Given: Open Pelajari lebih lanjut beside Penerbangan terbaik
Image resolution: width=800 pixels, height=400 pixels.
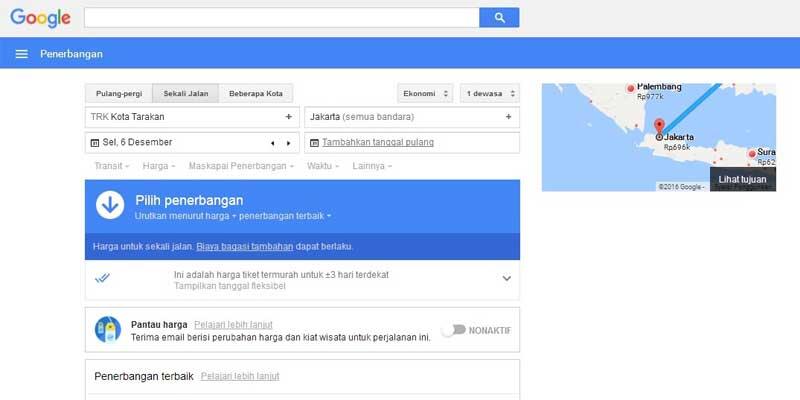Looking at the screenshot, I should 240,377.
